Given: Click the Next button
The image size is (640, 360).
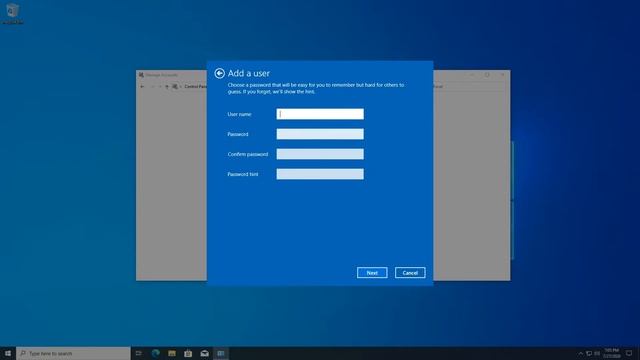Looking at the screenshot, I should (372, 273).
